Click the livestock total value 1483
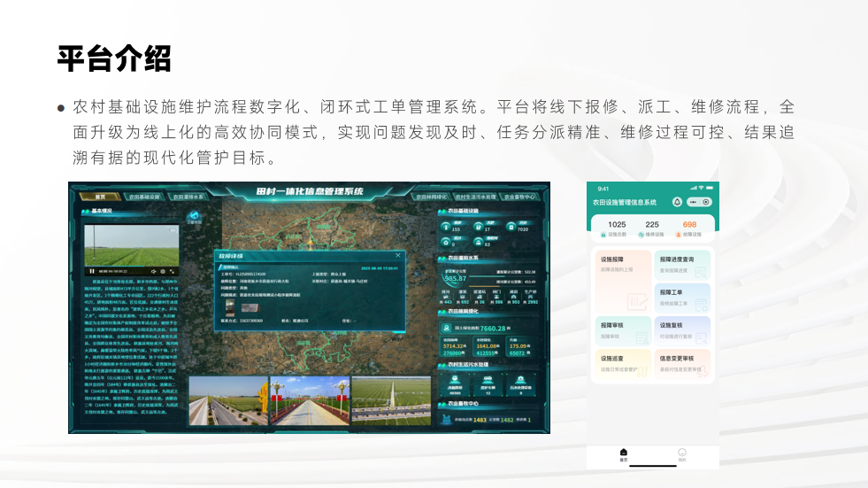 480,420
